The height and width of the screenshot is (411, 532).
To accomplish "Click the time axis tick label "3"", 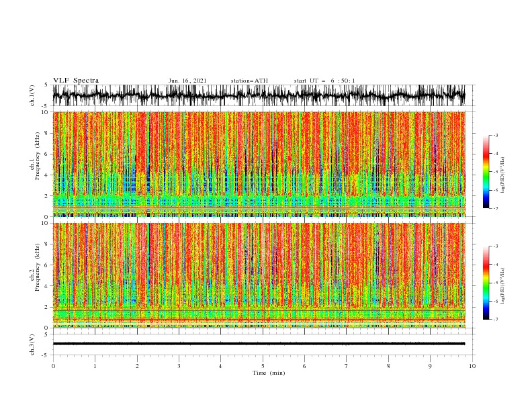I will (179, 366).
